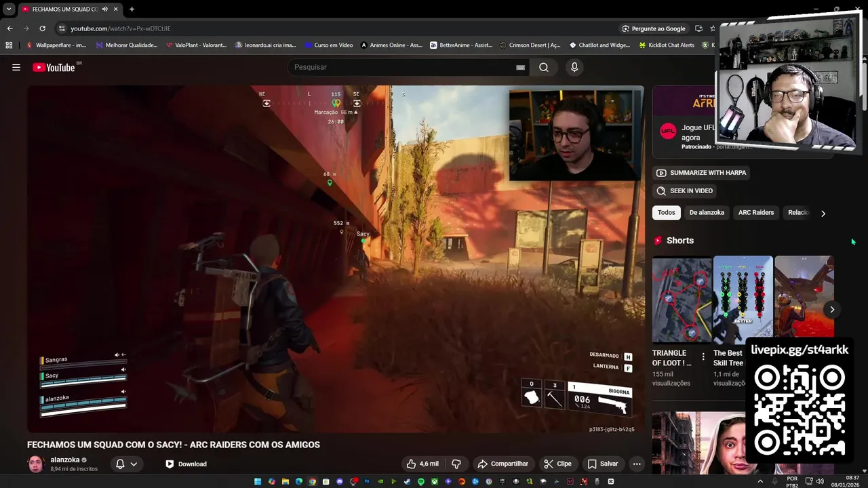Go back in browser history
Screen dimensions: 868x488
pos(9,28)
